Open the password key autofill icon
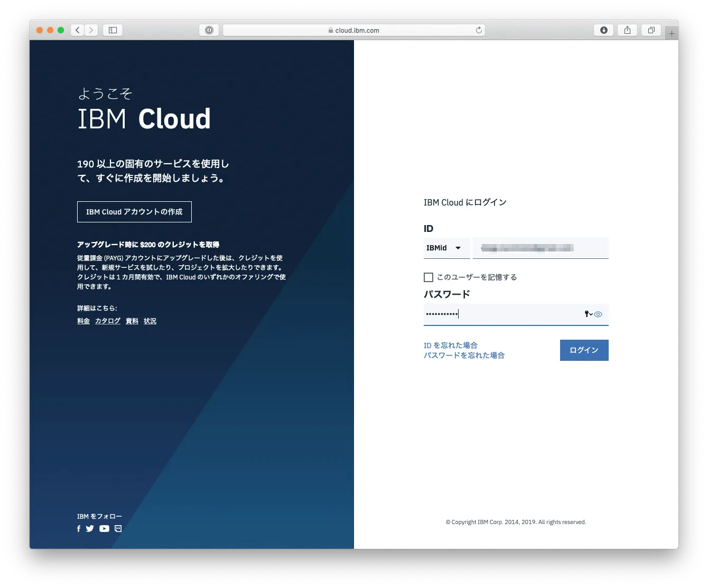708x588 pixels. coord(588,314)
